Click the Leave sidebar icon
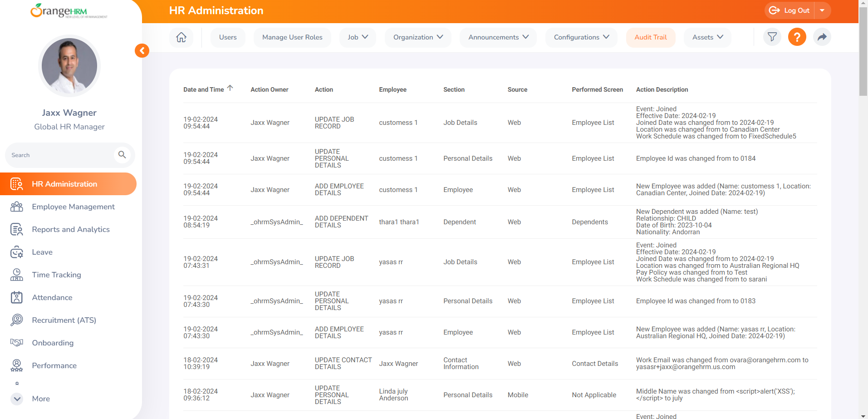The width and height of the screenshot is (868, 419). tap(17, 252)
